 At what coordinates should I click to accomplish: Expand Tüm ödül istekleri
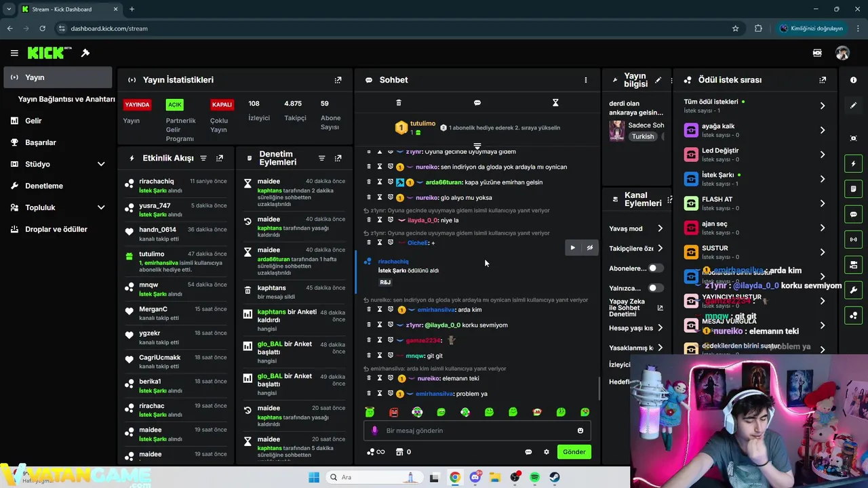[823, 106]
